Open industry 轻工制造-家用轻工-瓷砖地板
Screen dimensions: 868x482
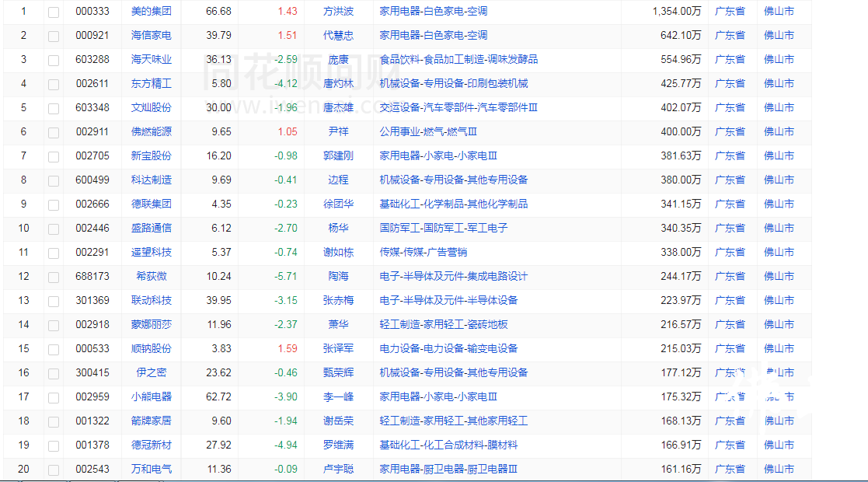click(444, 325)
